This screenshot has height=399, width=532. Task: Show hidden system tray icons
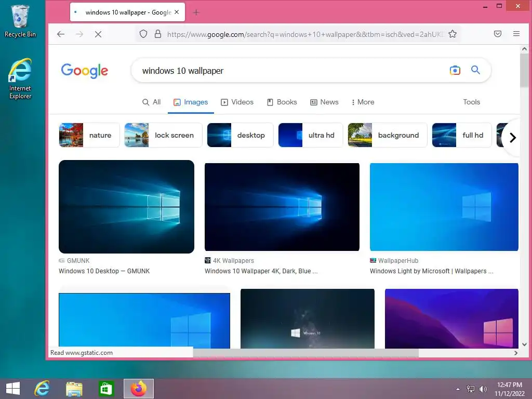point(458,389)
